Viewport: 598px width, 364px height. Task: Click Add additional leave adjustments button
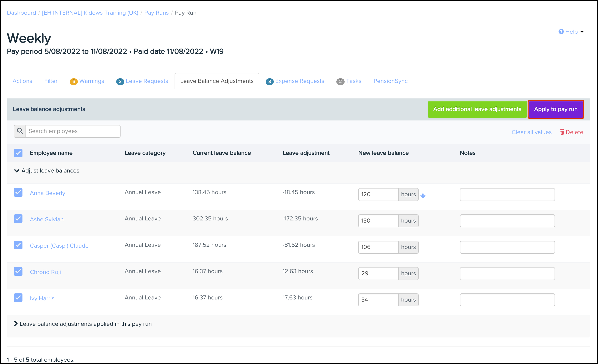pos(477,109)
